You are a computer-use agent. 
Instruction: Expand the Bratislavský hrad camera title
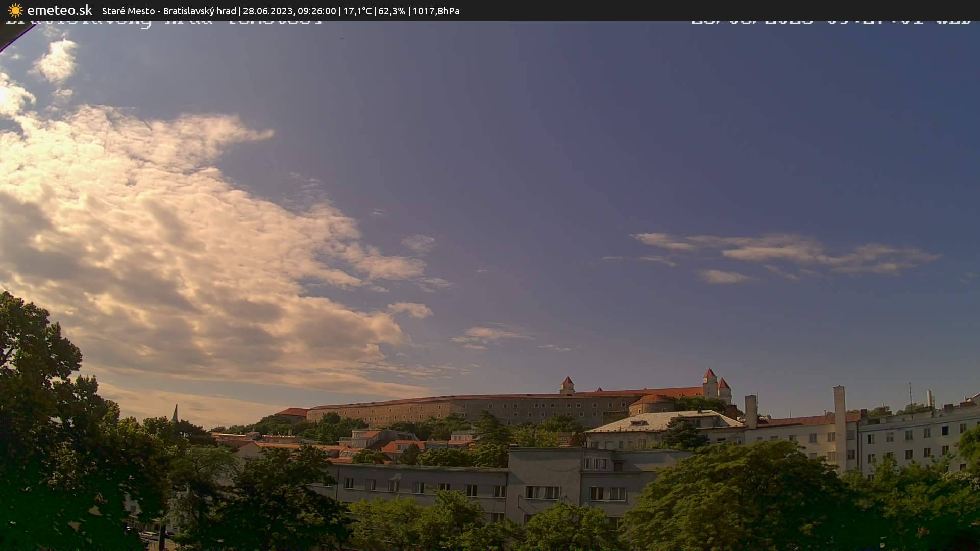[x=199, y=10]
